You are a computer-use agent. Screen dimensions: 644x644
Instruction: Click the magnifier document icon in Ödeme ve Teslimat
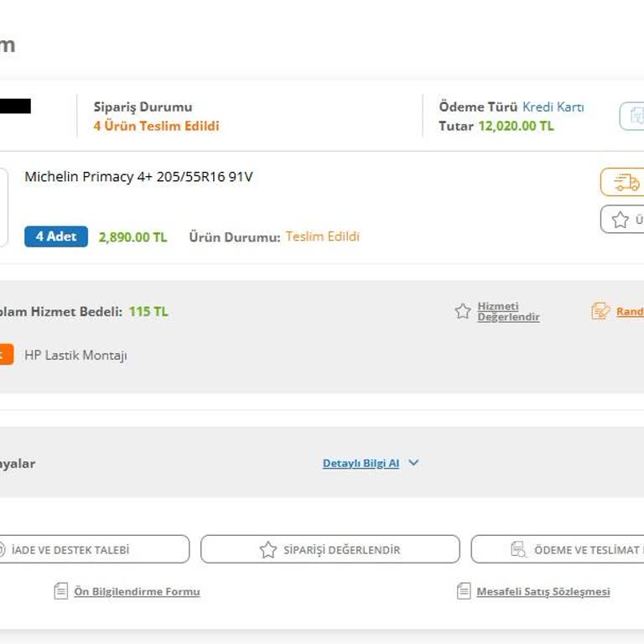519,550
